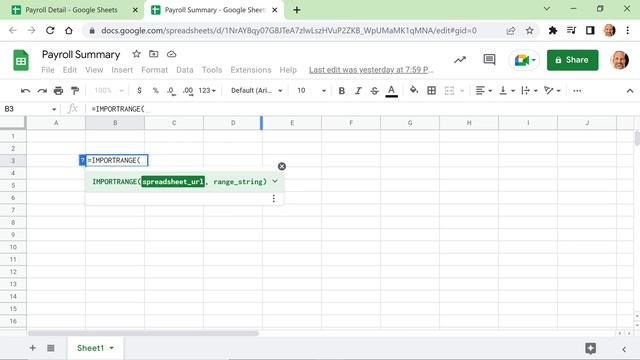This screenshot has width=640, height=360.
Task: Open last edit version history link
Action: pyautogui.click(x=371, y=70)
